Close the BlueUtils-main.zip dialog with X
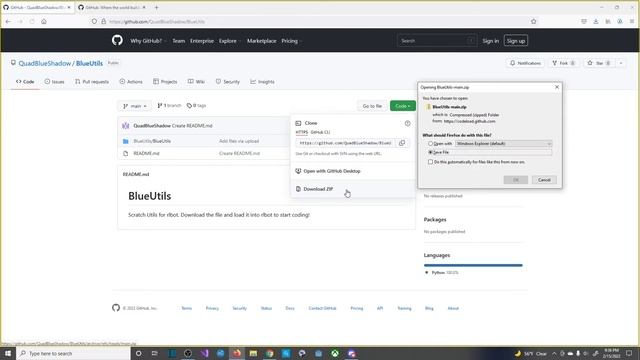 pos(557,87)
